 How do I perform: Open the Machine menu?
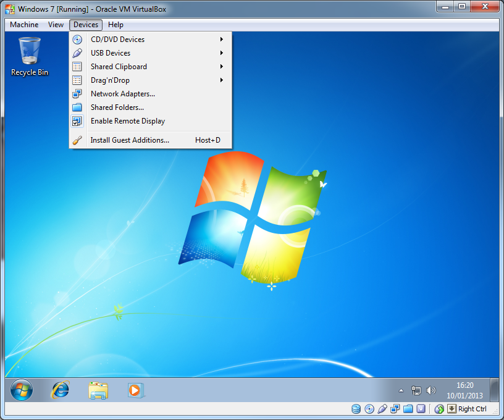coord(24,25)
